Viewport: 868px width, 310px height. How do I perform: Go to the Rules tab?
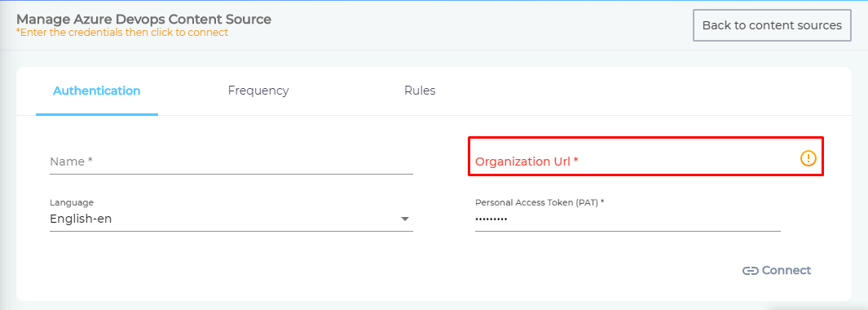click(420, 91)
